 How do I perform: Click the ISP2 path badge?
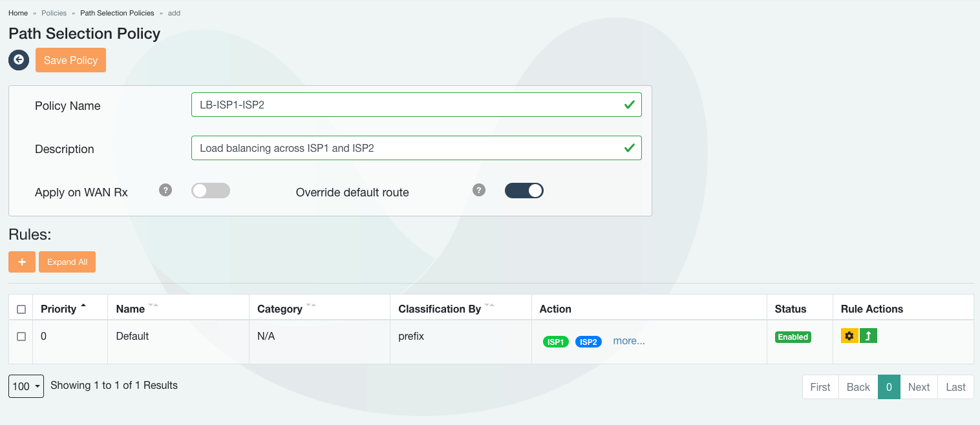click(x=588, y=342)
